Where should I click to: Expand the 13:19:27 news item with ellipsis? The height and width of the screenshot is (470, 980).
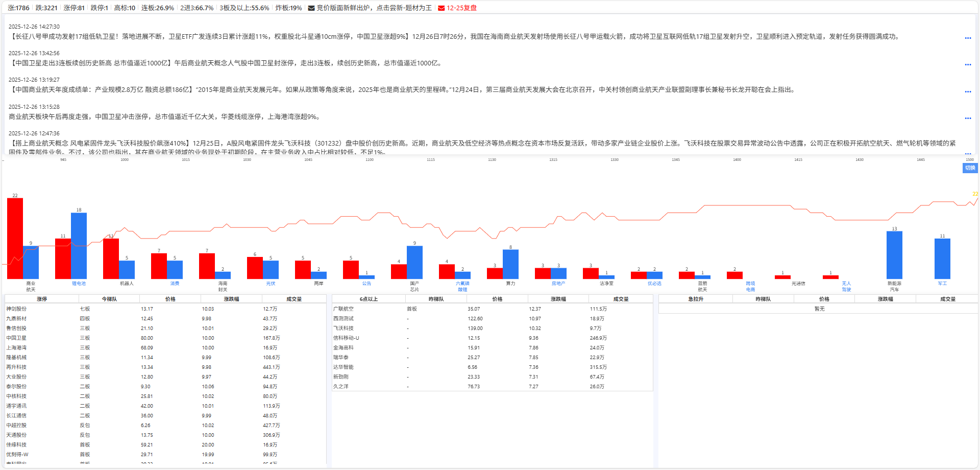pos(968,92)
